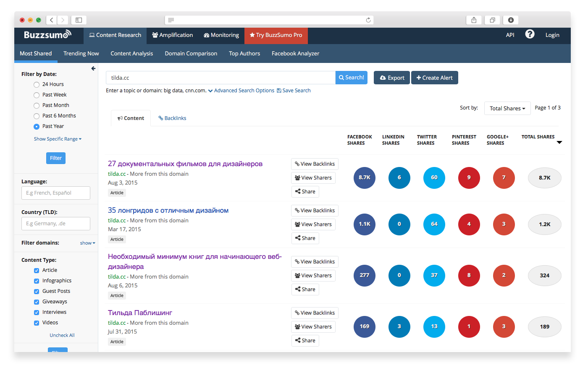The image size is (588, 373).
Task: Toggle the Safari sidebar icon
Action: (79, 20)
